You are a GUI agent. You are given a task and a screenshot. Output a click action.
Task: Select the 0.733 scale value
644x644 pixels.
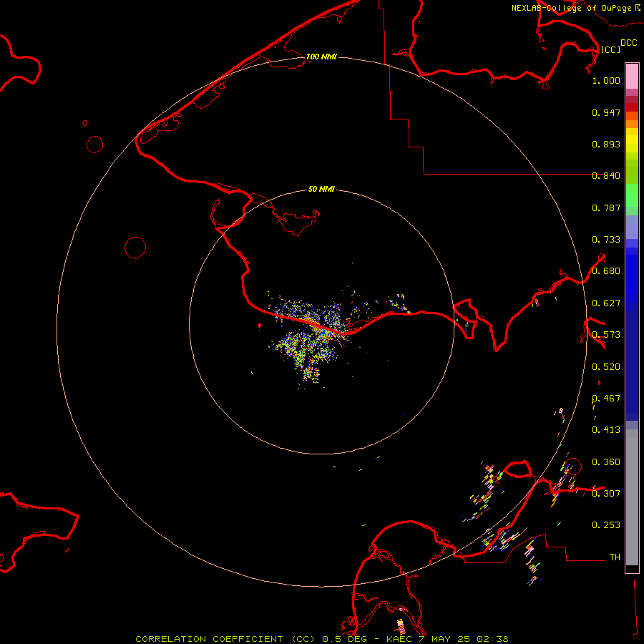point(606,240)
